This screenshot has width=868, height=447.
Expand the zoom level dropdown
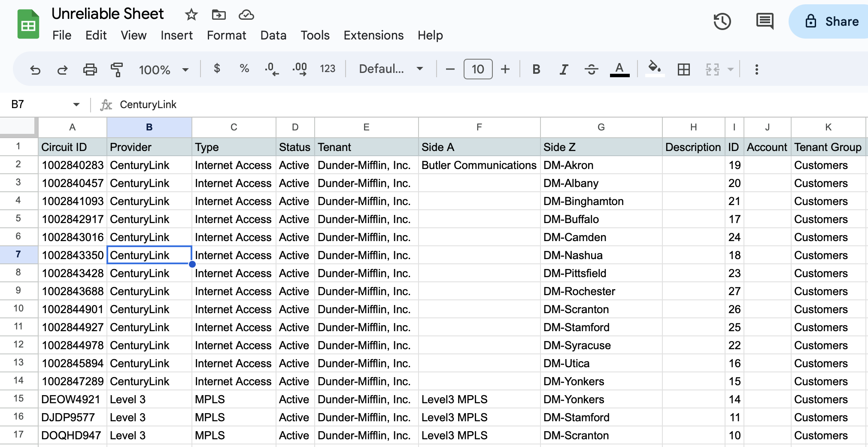point(164,69)
